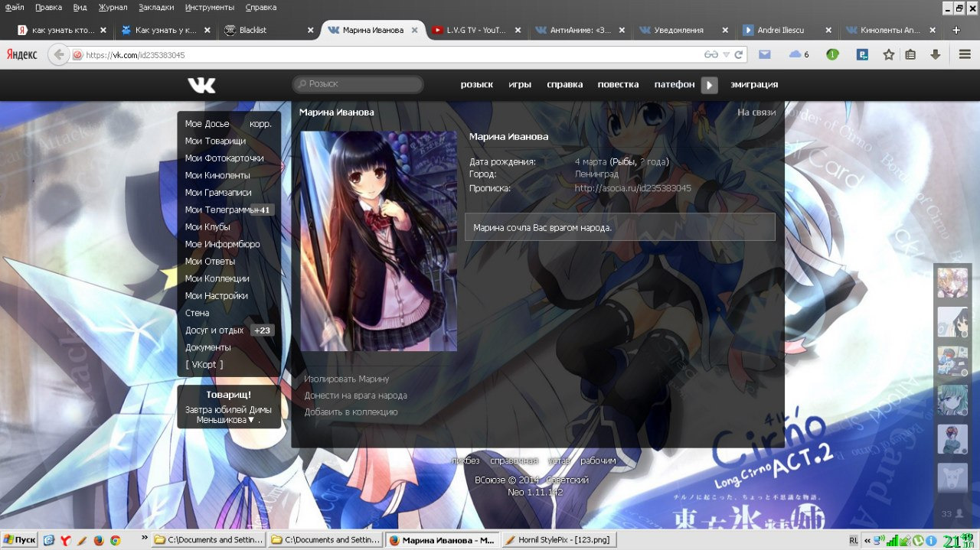Click the VK logo in header
The height and width of the screenshot is (550, 980).
(x=201, y=85)
